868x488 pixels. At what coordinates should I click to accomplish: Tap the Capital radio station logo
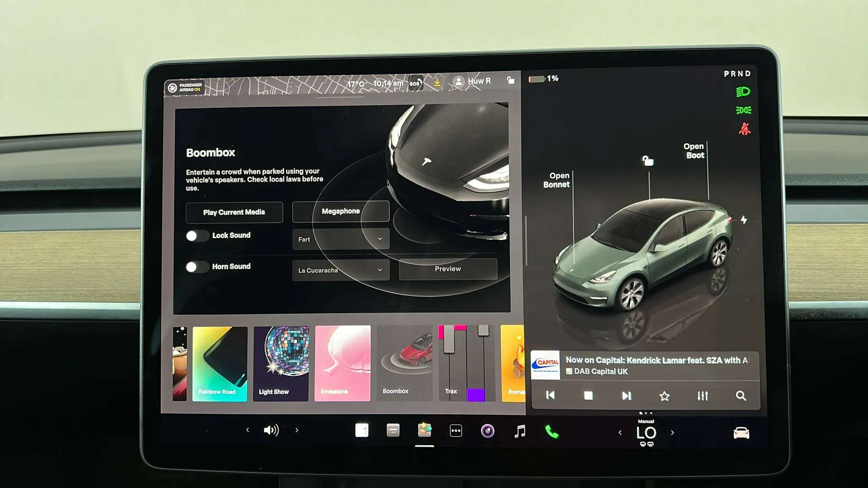pyautogui.click(x=546, y=365)
